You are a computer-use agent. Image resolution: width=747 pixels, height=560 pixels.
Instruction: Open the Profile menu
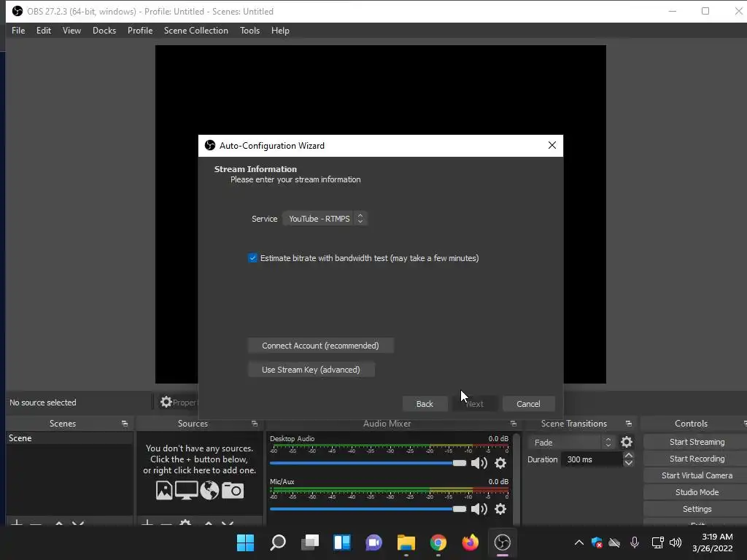pos(140,31)
